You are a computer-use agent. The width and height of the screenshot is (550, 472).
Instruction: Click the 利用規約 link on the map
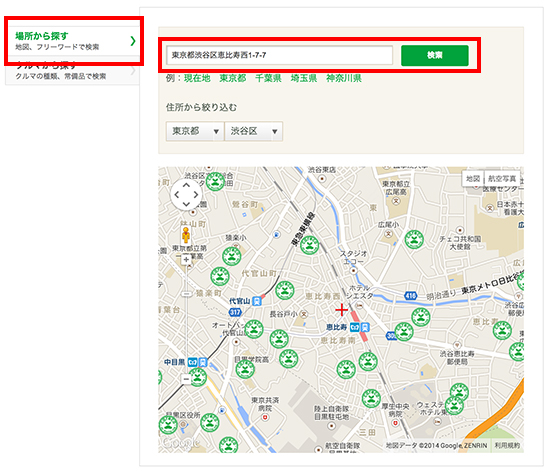coord(507,445)
